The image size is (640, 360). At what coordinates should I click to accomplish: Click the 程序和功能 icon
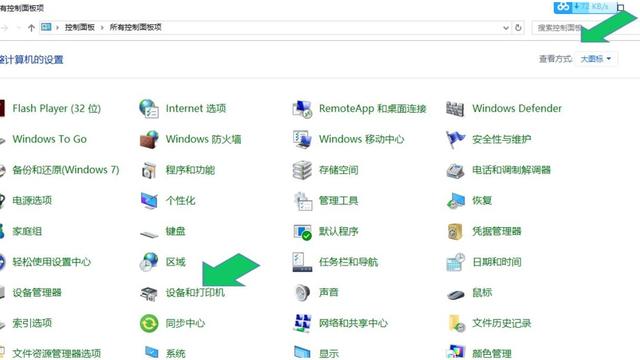pos(149,170)
